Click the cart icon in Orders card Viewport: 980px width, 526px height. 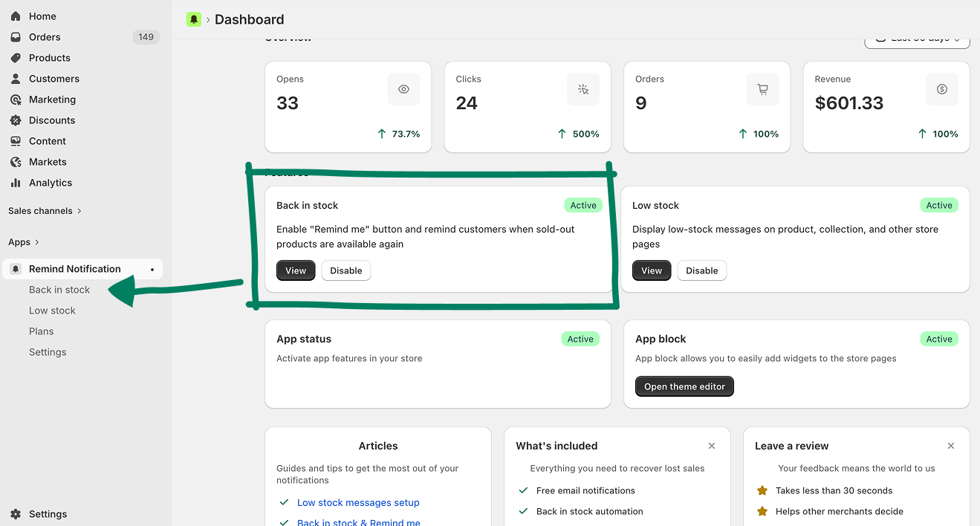pos(762,89)
